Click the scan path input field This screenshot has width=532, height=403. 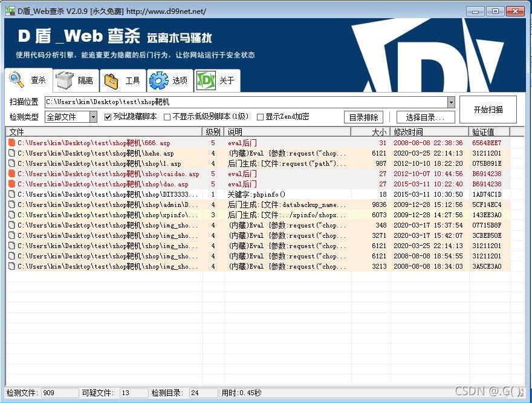[x=246, y=102]
